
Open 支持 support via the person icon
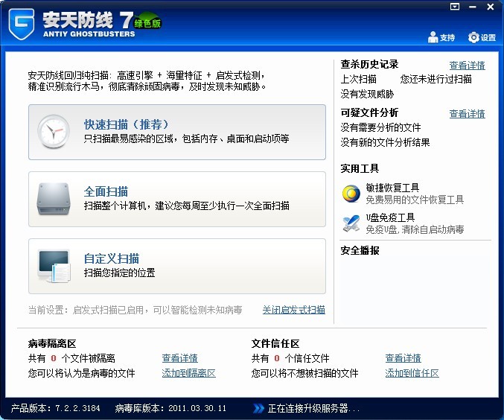tap(433, 37)
